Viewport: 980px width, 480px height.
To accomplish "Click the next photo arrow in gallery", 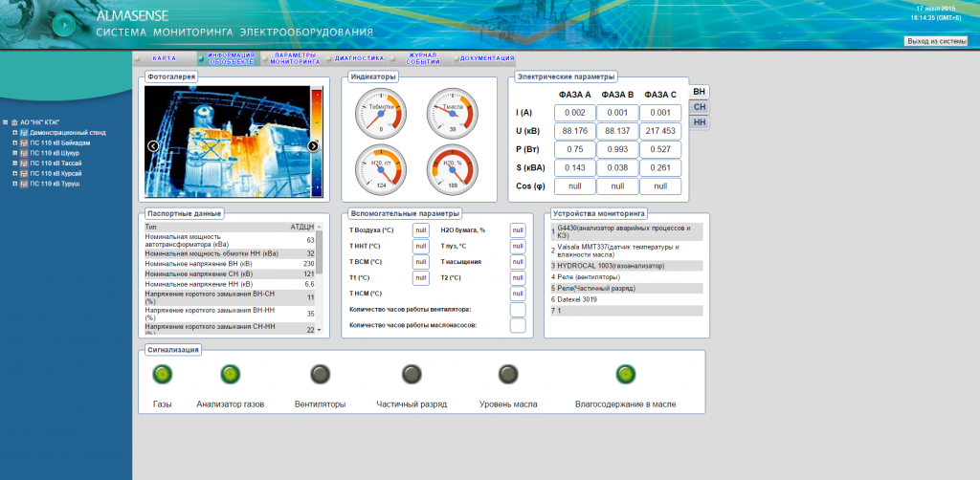I will [x=313, y=146].
